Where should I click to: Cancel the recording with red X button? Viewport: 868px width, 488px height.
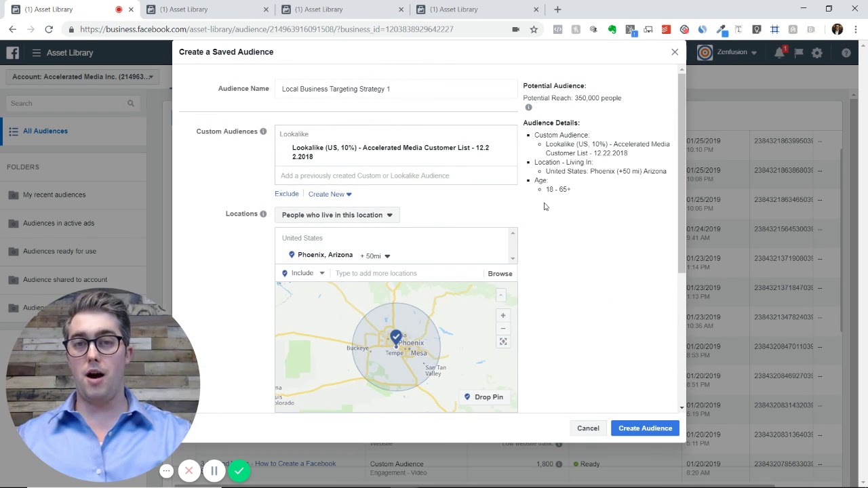(189, 471)
